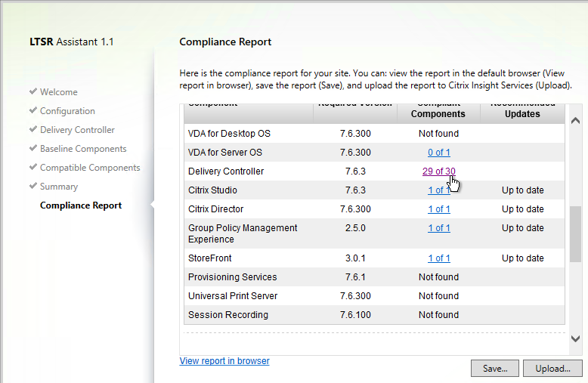588x383 pixels.
Task: Open the '1 of 1' link for Citrix Director
Action: point(439,209)
